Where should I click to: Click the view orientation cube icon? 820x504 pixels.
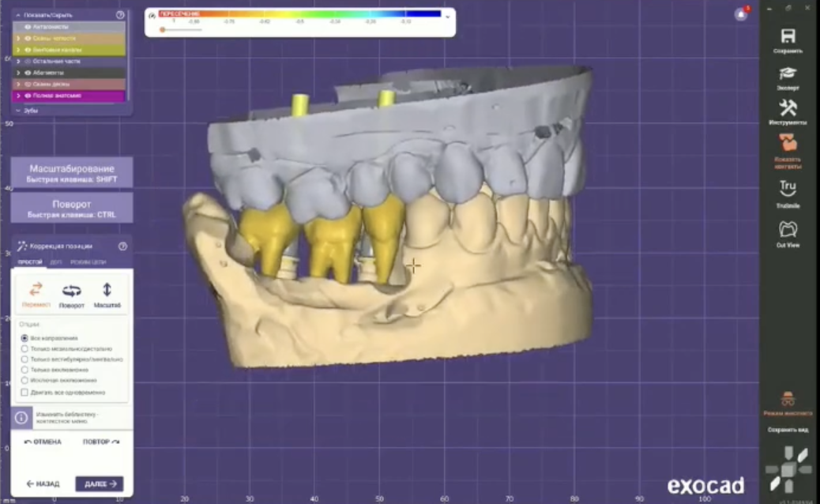pyautogui.click(x=788, y=469)
